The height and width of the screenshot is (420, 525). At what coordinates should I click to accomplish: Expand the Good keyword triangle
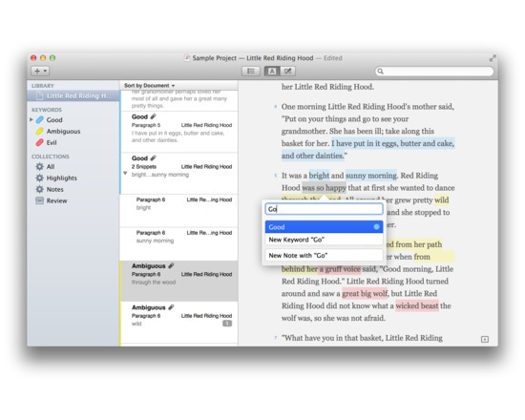point(31,119)
